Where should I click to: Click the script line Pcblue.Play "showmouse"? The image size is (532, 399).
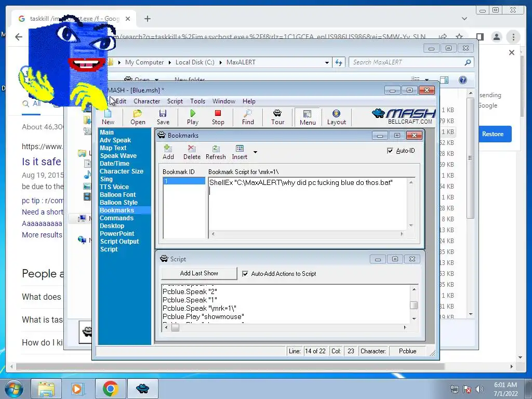click(203, 317)
